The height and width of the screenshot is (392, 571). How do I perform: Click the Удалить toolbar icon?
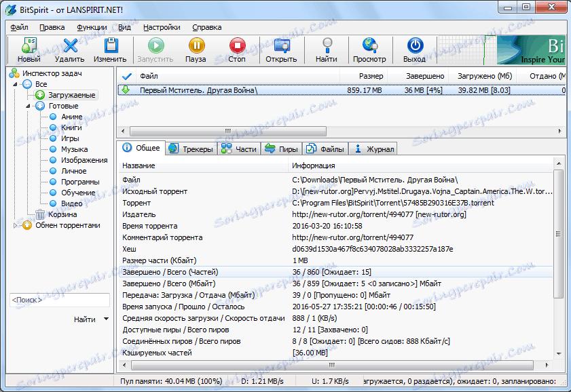(70, 46)
